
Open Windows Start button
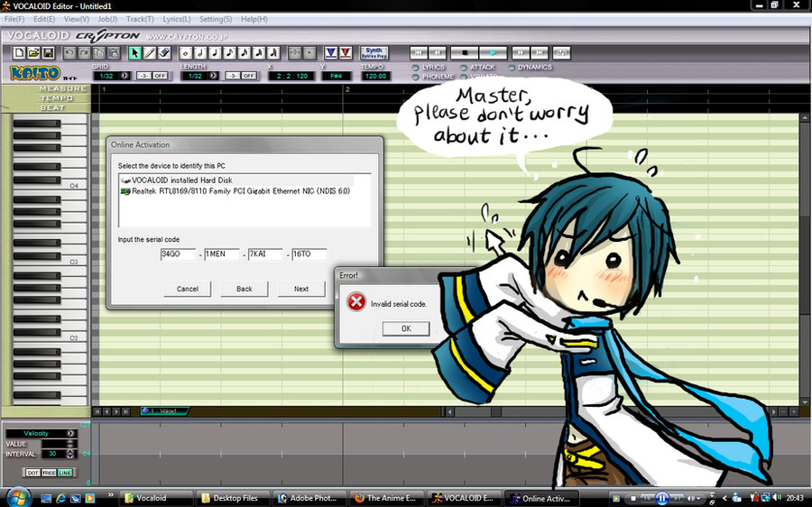(18, 498)
